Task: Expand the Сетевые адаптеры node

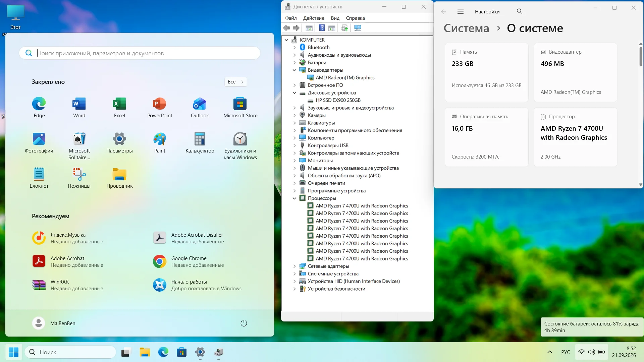Action: [294, 266]
